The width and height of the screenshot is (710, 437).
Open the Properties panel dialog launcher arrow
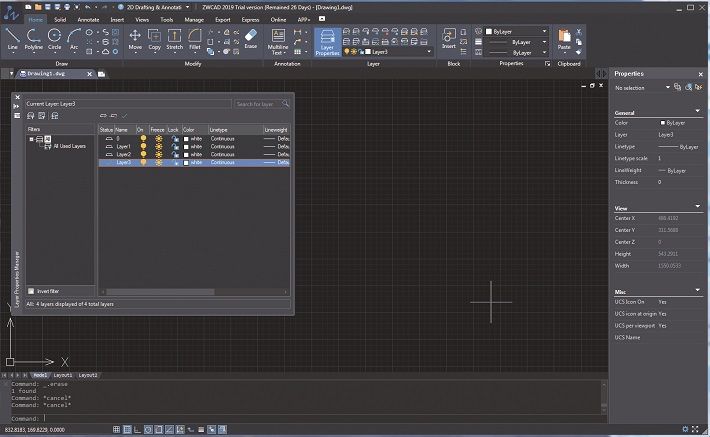(x=547, y=64)
